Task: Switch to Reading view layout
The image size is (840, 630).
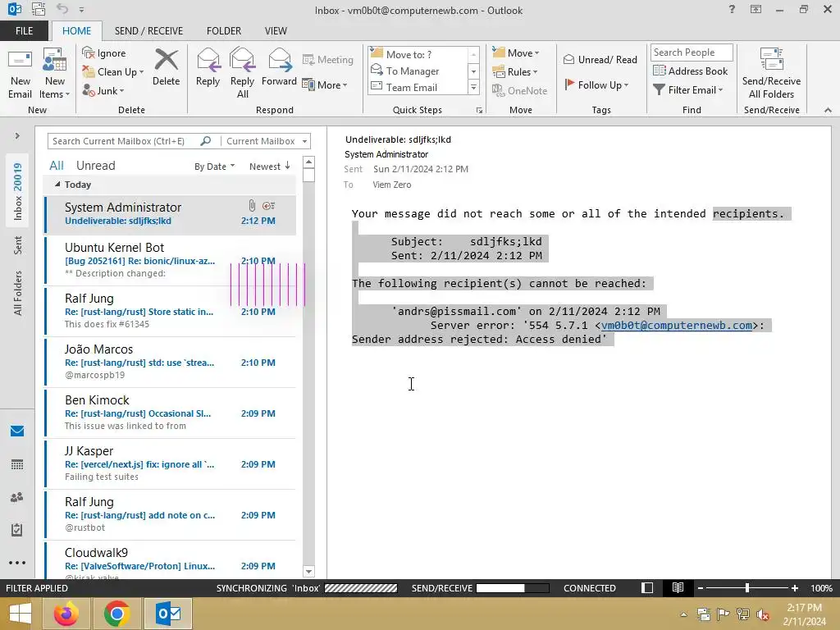Action: point(678,588)
